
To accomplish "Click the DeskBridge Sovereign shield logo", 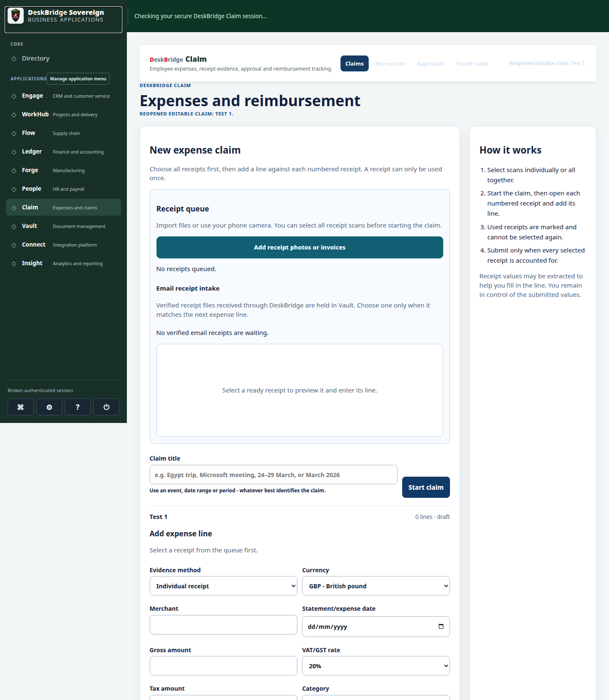I will pos(16,16).
